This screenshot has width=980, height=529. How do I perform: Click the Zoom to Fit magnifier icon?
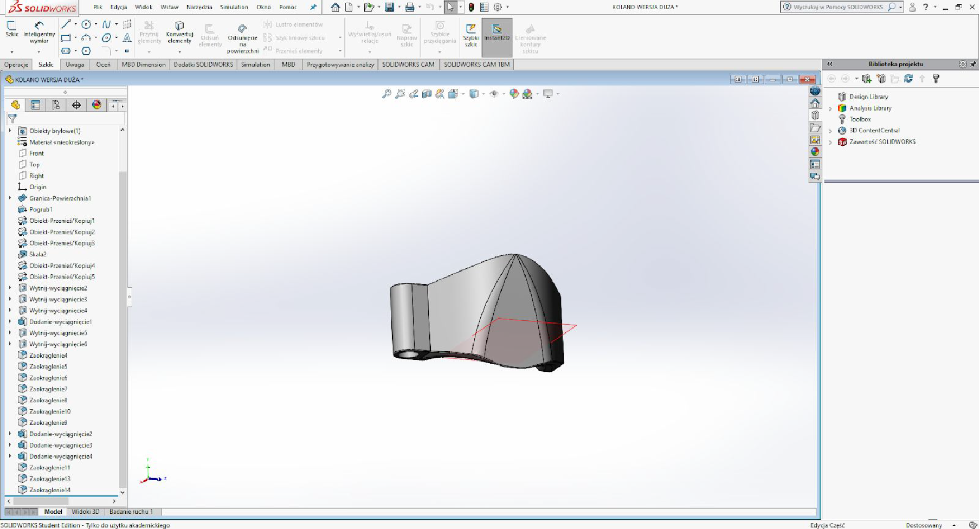(x=386, y=94)
